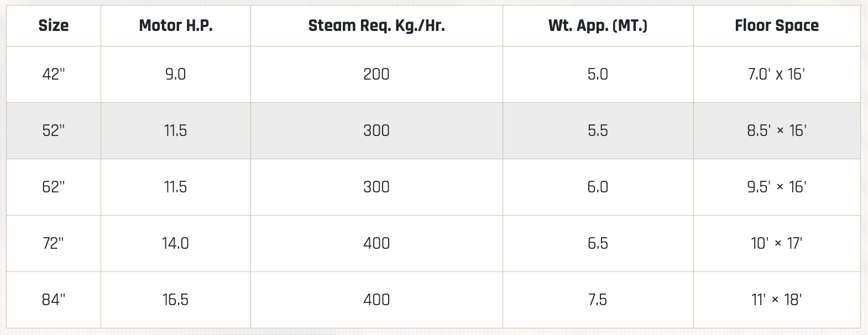Image resolution: width=868 pixels, height=335 pixels.
Task: Select the 200 steam requirement cell
Action: pos(377,74)
